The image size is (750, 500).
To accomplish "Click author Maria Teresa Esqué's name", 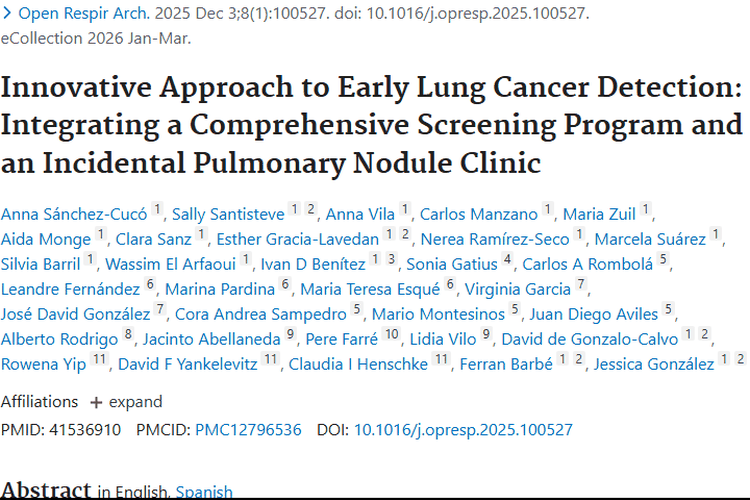I will [x=370, y=289].
